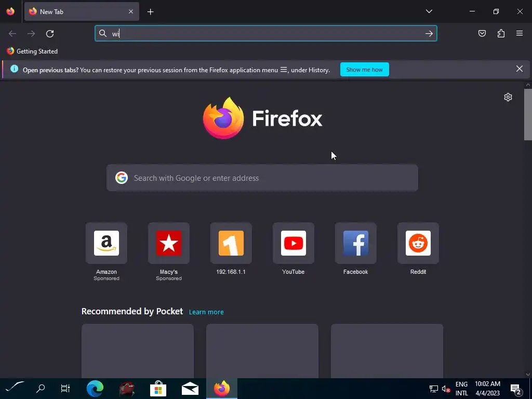The image size is (532, 399).
Task: Open the ENG INTL language switcher
Action: point(461,389)
